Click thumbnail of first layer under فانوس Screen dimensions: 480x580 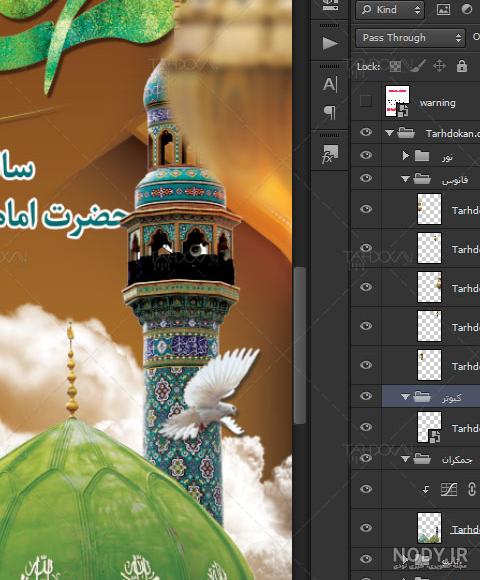pyautogui.click(x=429, y=209)
